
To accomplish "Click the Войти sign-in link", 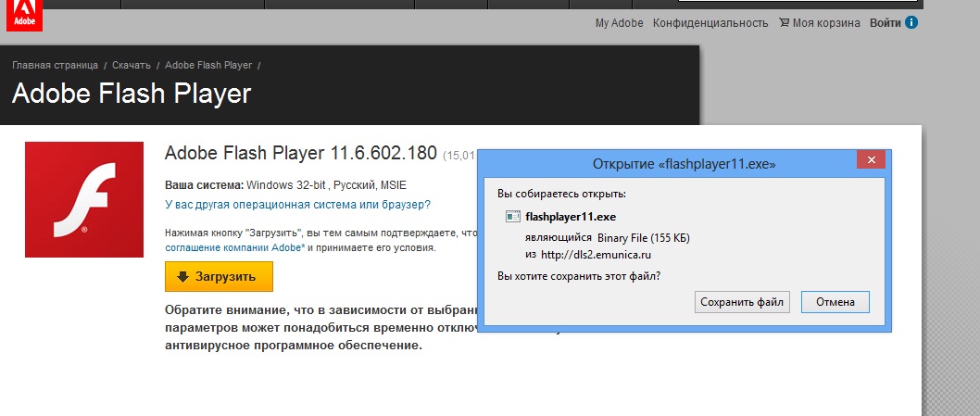I will click(x=885, y=23).
